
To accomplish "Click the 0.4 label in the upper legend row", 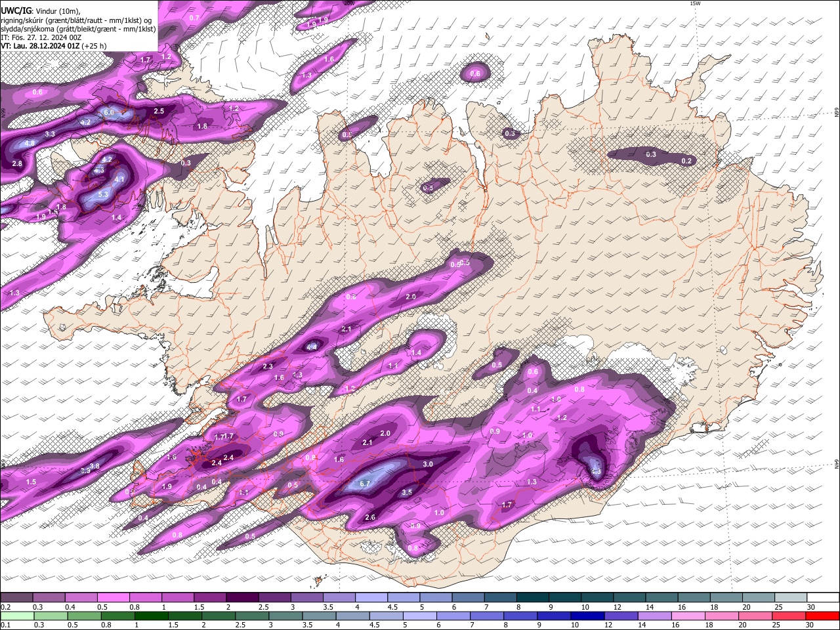I will [70, 607].
